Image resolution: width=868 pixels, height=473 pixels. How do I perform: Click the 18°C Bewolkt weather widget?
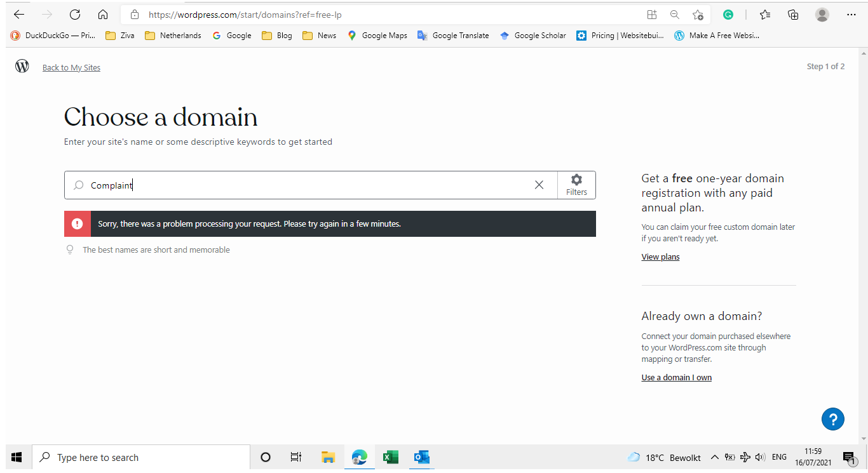664,458
